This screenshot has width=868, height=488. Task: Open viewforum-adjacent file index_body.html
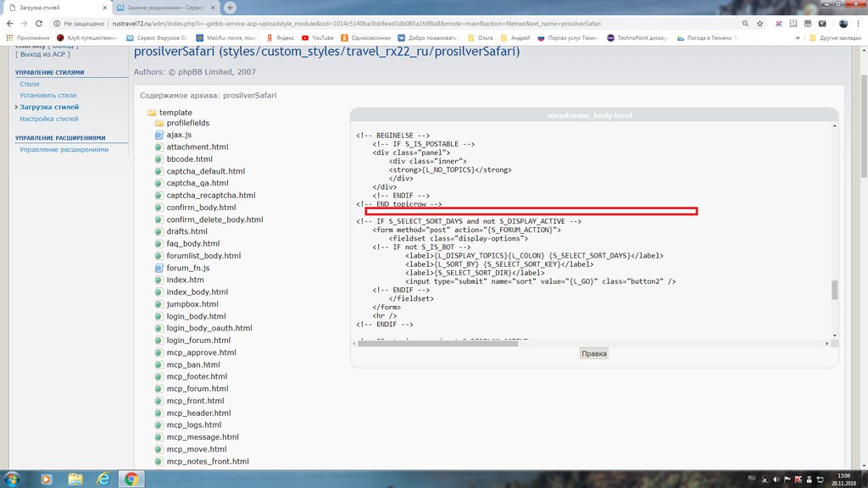point(197,291)
